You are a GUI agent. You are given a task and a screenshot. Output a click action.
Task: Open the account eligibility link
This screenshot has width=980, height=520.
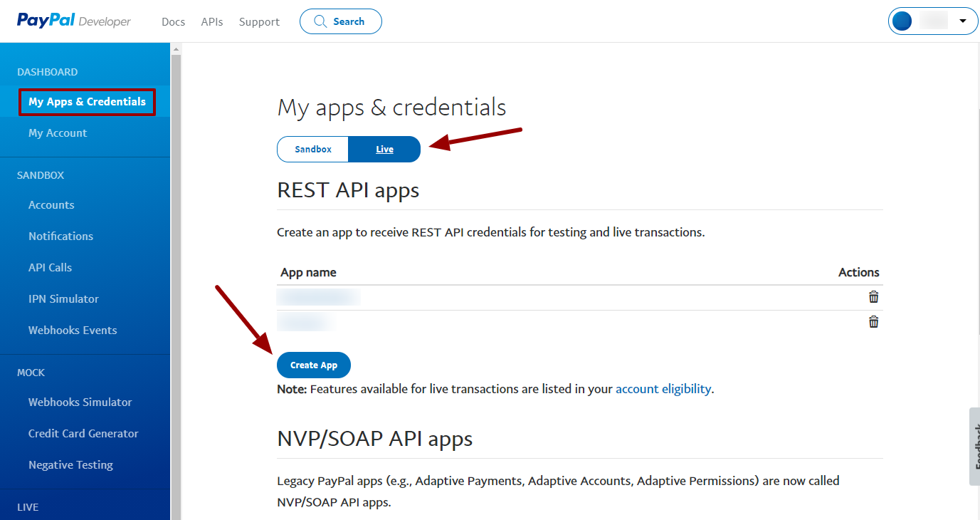tap(663, 389)
